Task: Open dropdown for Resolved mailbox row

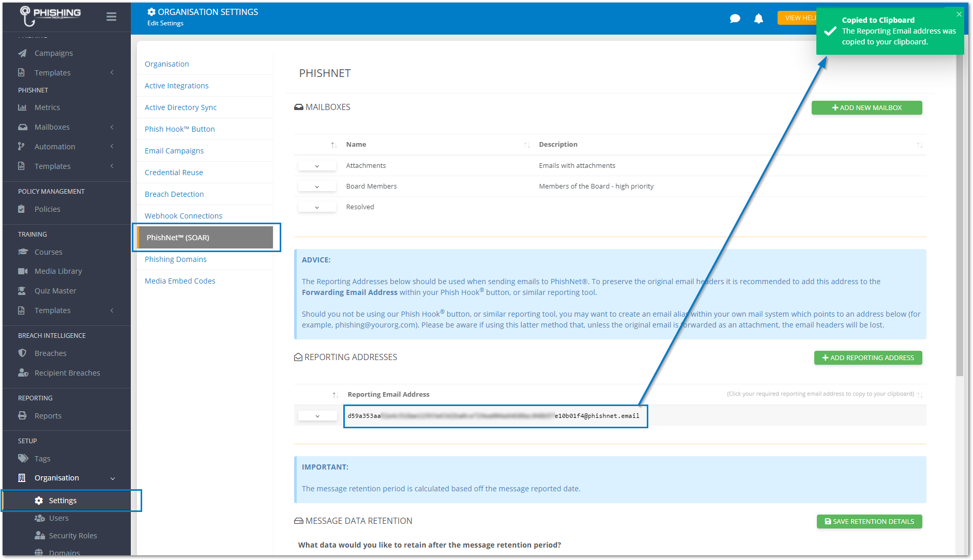Action: (x=317, y=207)
